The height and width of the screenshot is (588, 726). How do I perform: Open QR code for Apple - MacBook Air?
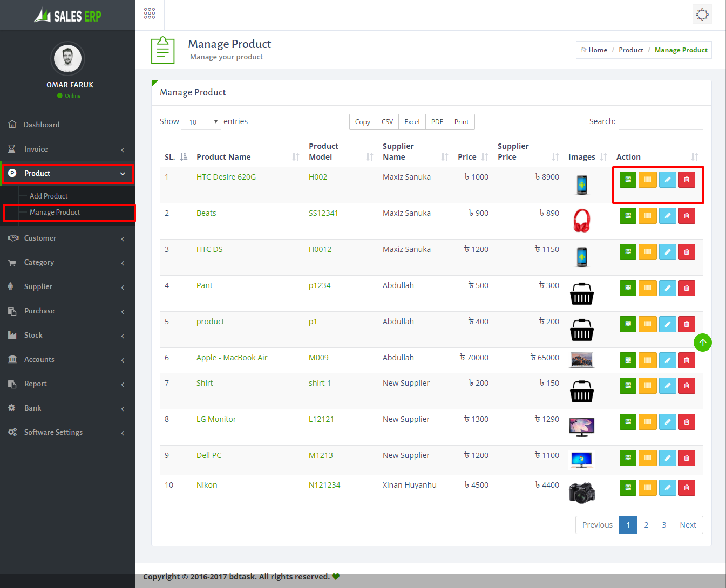628,360
